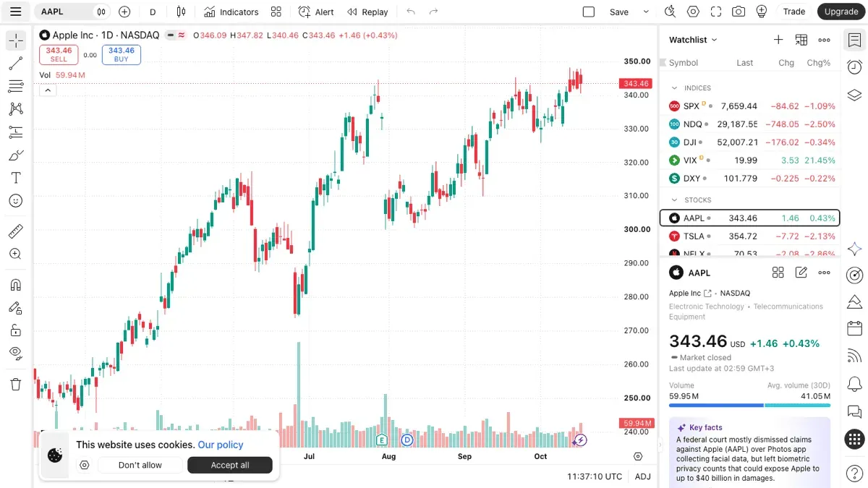Screen dimensions: 868x488
Task: Open the Watchlist name dropdown
Action: [693, 40]
